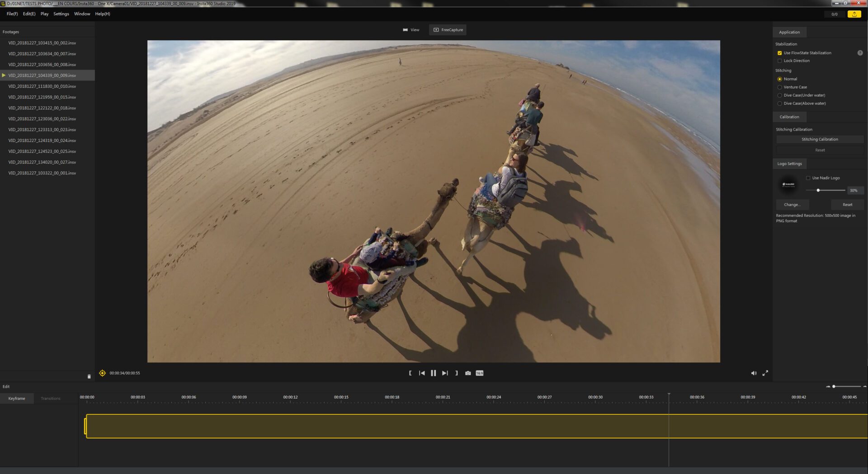This screenshot has width=868, height=474.
Task: Set the trim start bracket marker
Action: pyautogui.click(x=410, y=373)
